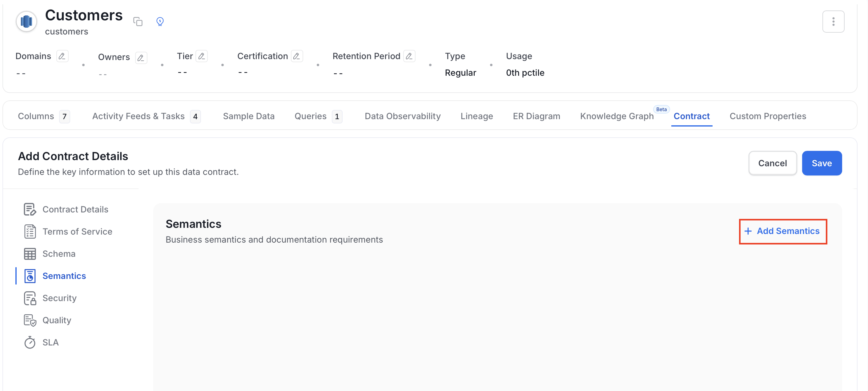Edit Tier with the pencil icon

pyautogui.click(x=202, y=56)
